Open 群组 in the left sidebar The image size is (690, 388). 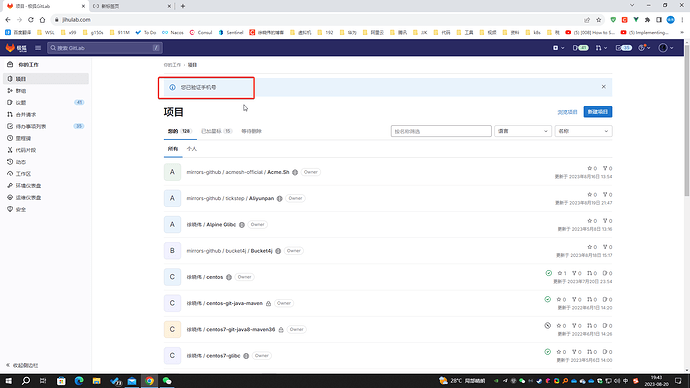[x=46, y=91]
